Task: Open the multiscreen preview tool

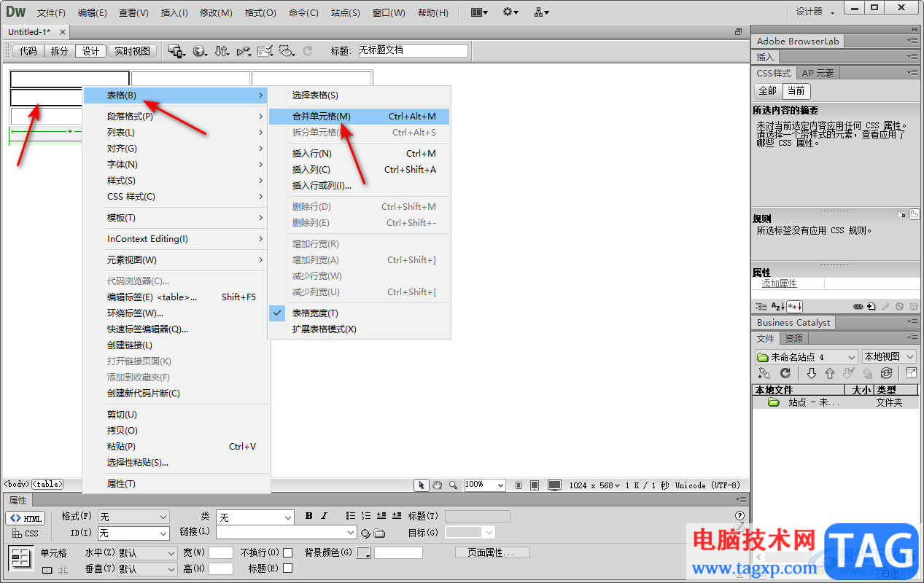Action: [x=176, y=51]
